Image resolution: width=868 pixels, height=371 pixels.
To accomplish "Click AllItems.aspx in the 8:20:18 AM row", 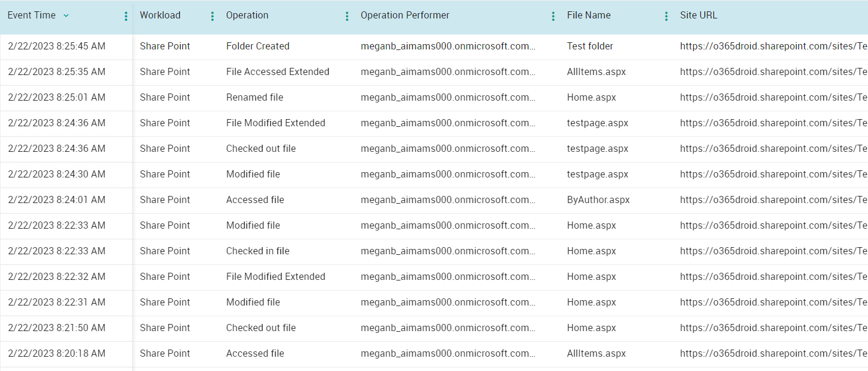I will (597, 354).
